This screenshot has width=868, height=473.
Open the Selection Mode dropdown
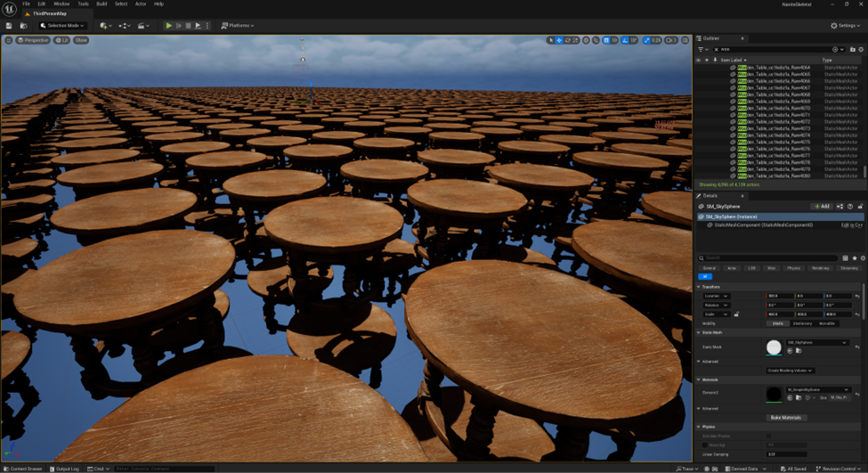(x=62, y=26)
